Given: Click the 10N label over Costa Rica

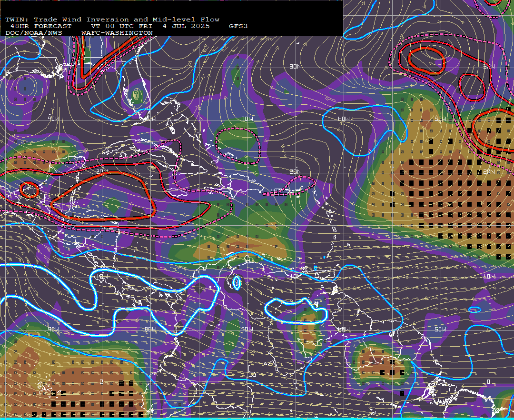Looking at the screenshot, I should (x=102, y=276).
